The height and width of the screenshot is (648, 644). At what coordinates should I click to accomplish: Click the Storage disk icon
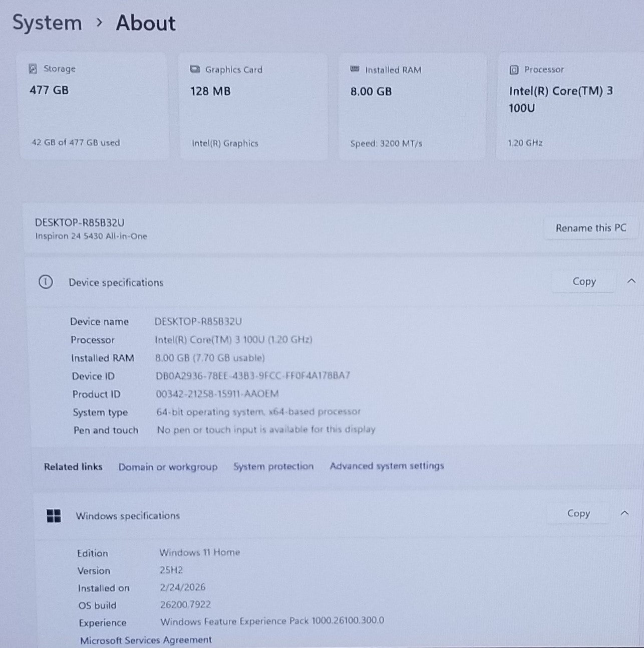tap(33, 68)
